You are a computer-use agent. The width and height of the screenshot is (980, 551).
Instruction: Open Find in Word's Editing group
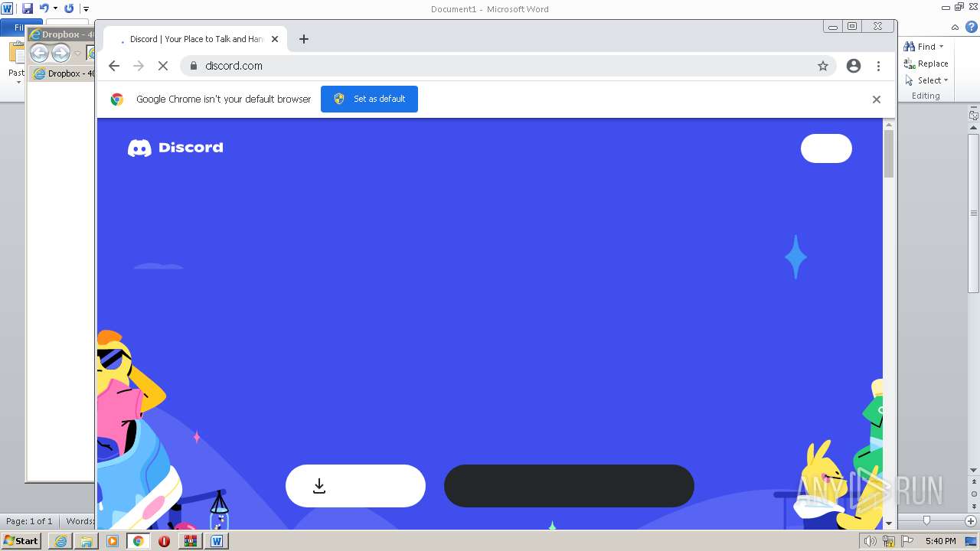(x=921, y=47)
